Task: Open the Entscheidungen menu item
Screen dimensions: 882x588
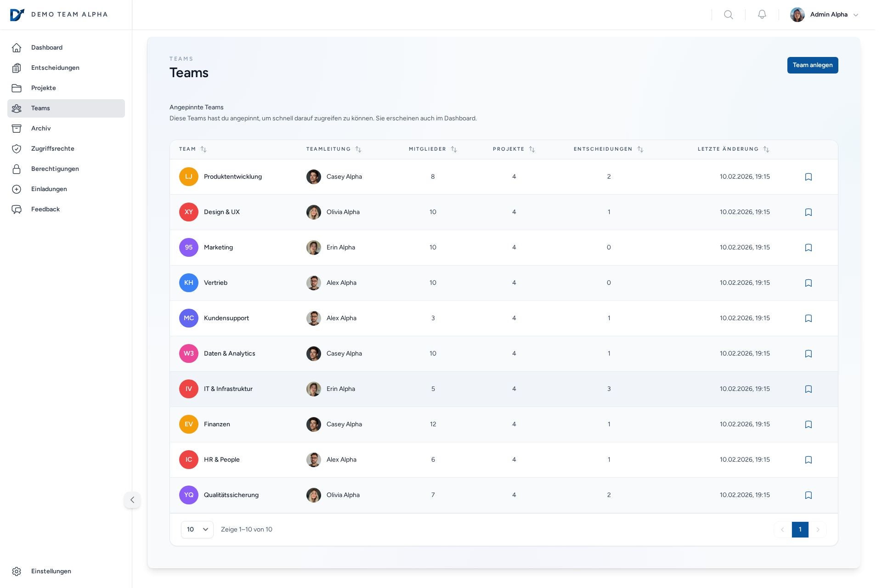Action: click(55, 68)
